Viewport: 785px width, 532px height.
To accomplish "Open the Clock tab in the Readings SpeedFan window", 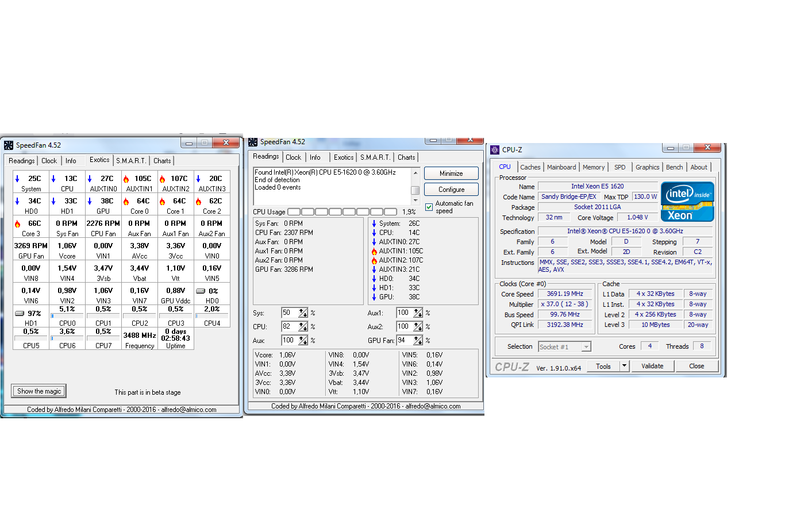I will pos(293,157).
